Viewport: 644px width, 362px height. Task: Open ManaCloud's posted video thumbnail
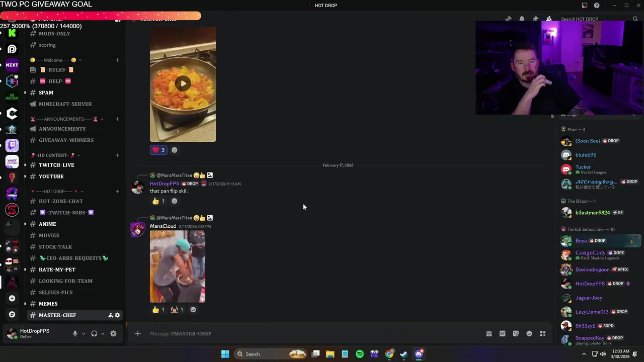(x=178, y=266)
